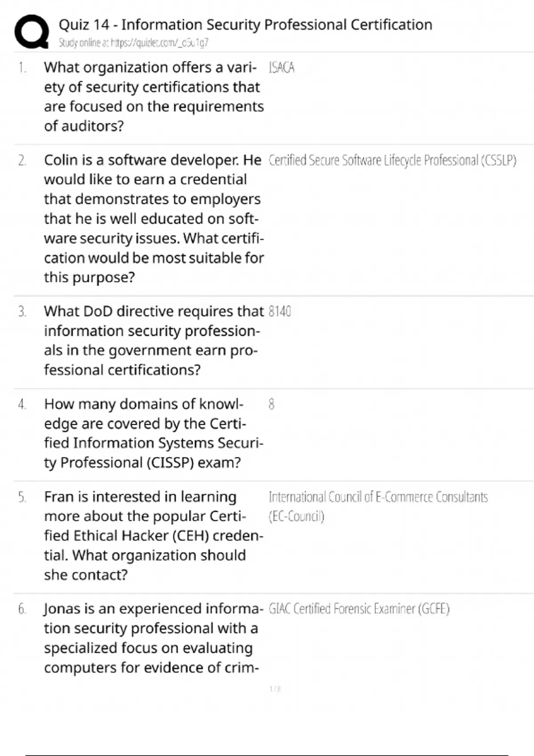The width and height of the screenshot is (534, 756).
Task: Click question number 1 marker
Action: (22, 68)
